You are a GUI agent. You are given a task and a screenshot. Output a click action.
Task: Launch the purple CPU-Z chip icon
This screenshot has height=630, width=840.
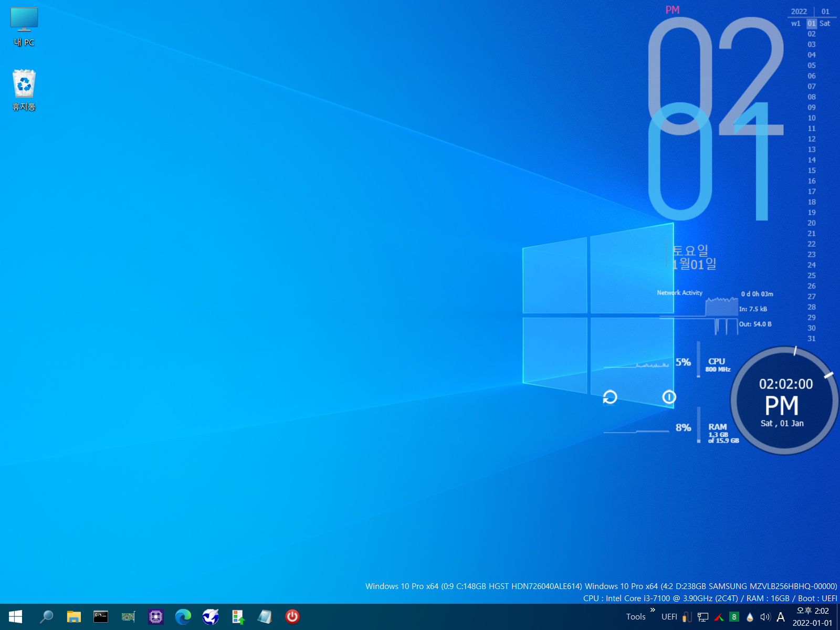click(155, 617)
